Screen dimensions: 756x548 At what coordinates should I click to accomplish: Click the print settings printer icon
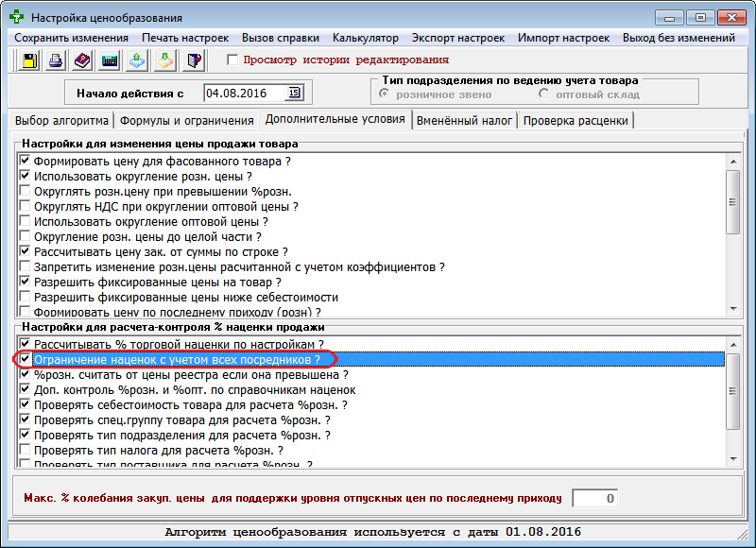tap(56, 61)
